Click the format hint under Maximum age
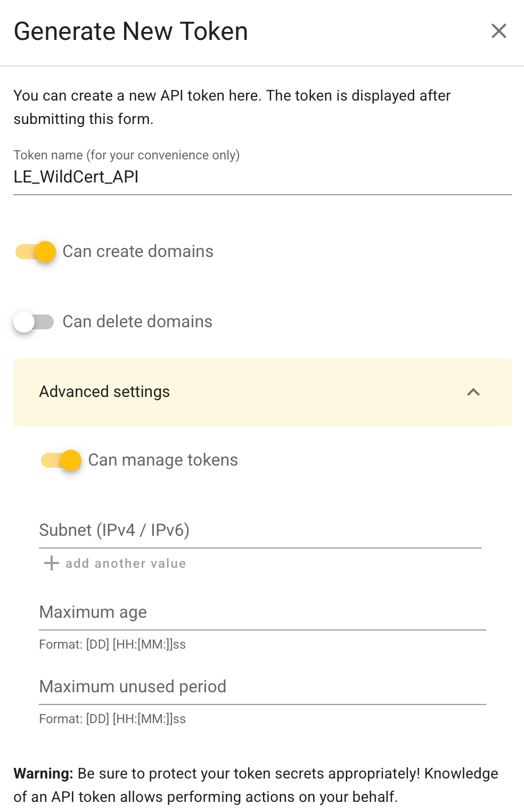This screenshot has width=524, height=812. 112,644
